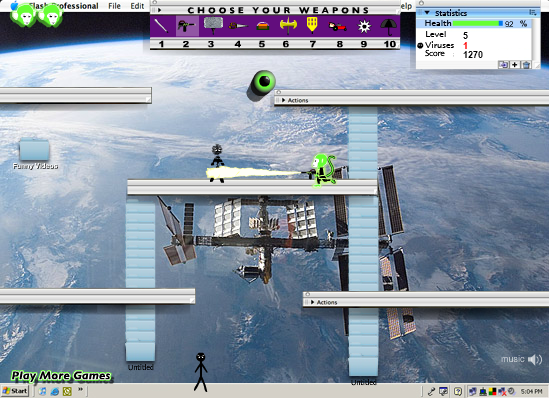Click the Play More Games link
The width and height of the screenshot is (549, 398).
(x=61, y=376)
